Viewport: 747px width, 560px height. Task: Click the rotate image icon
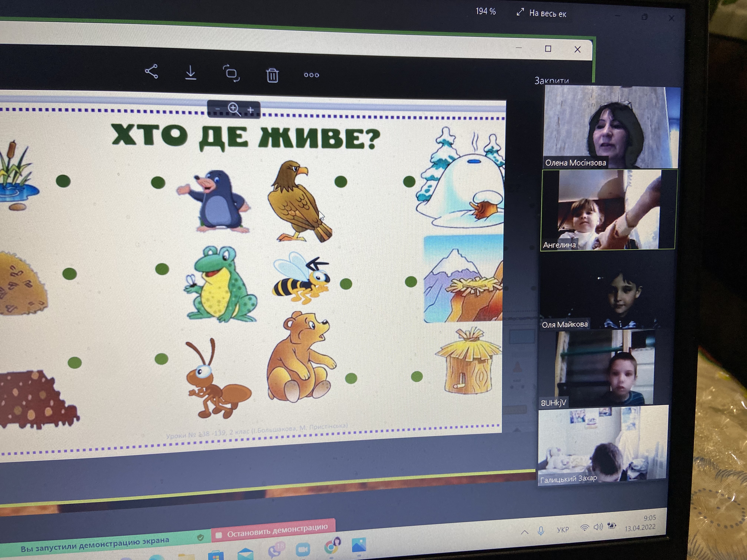pos(231,74)
